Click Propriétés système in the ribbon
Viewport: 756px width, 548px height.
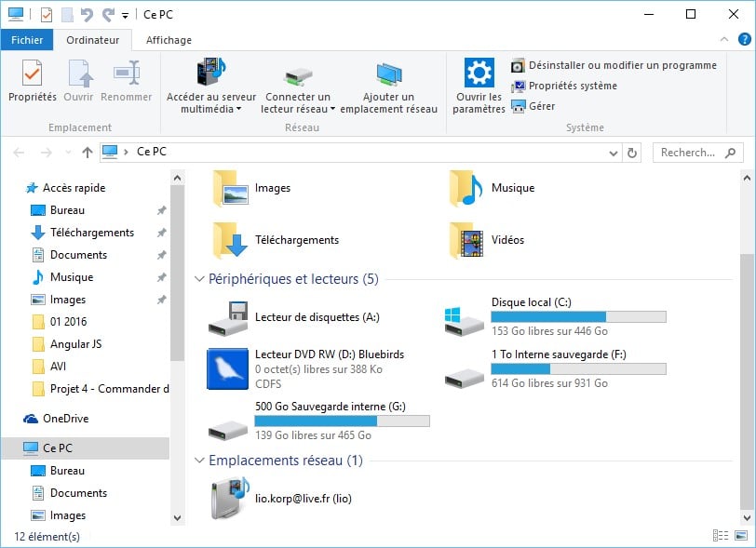(x=563, y=86)
